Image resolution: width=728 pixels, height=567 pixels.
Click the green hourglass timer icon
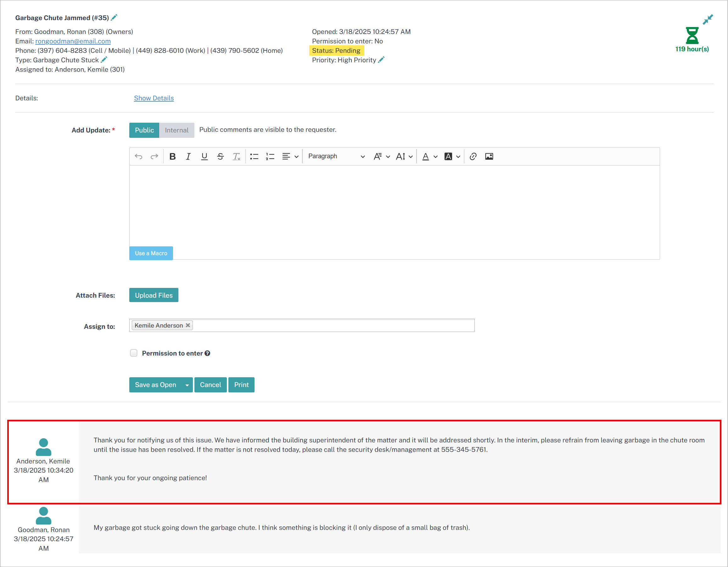tap(692, 35)
